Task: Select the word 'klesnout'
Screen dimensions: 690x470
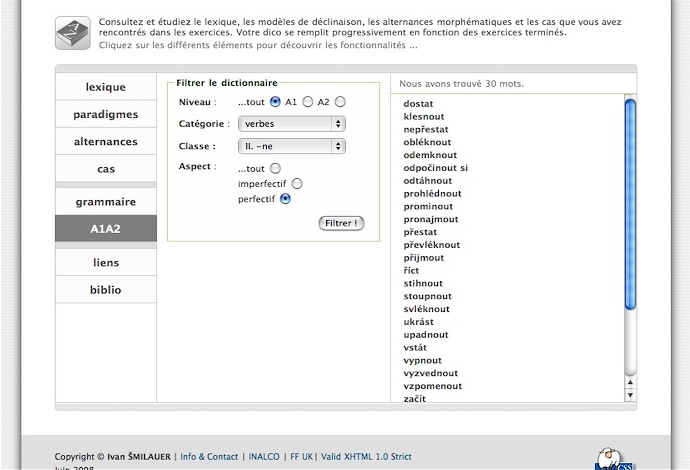Action: click(x=424, y=117)
